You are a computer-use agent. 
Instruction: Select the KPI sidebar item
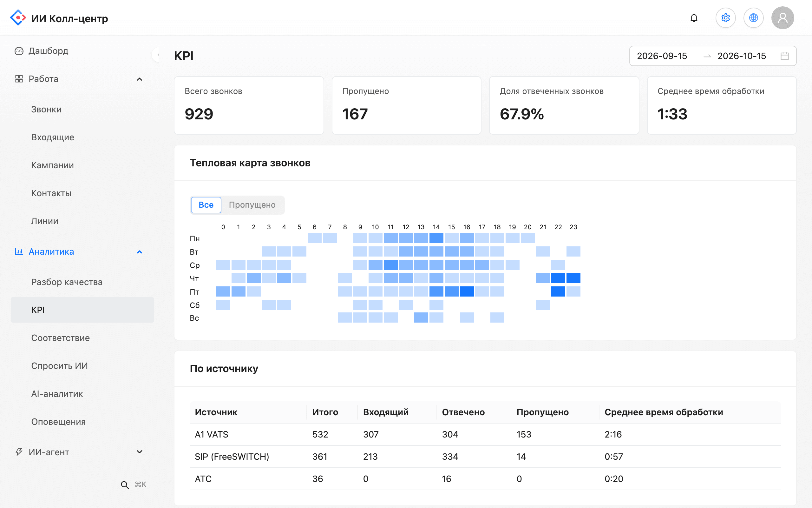coord(82,310)
